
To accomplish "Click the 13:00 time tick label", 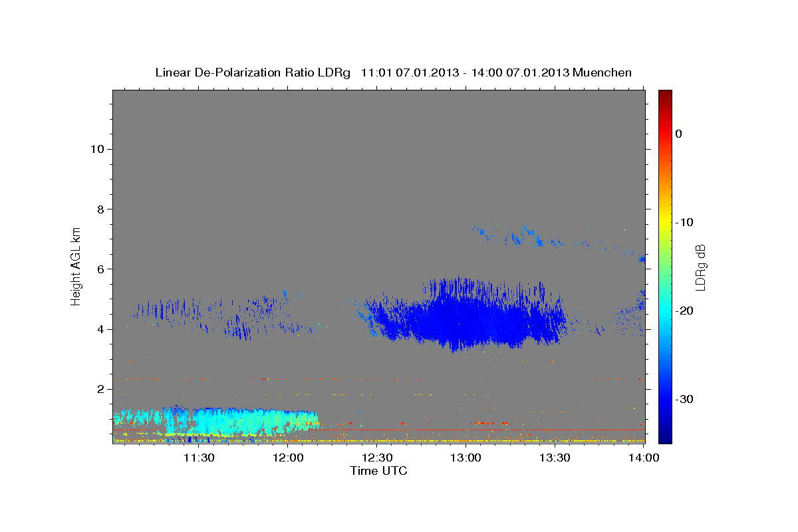I will (x=465, y=458).
